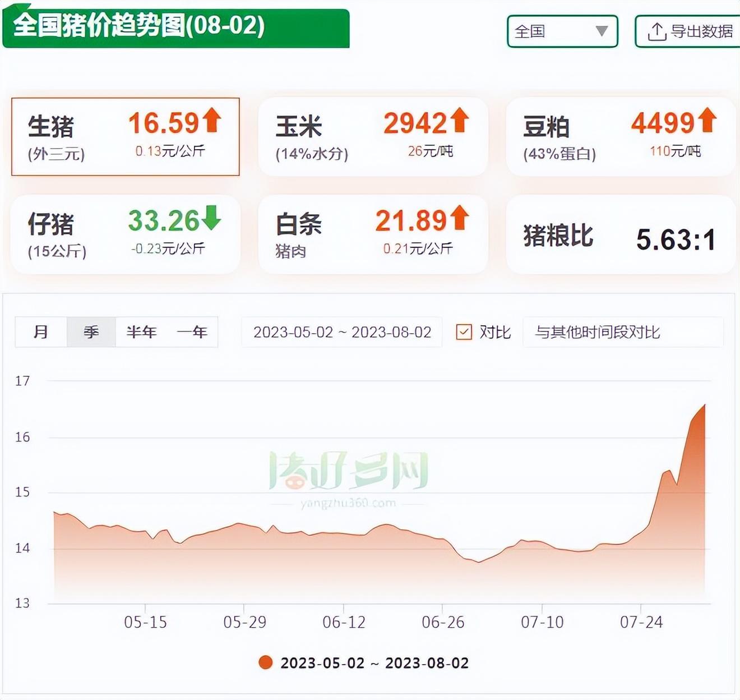
Task: Switch to the 月 time range tab
Action: click(x=41, y=332)
